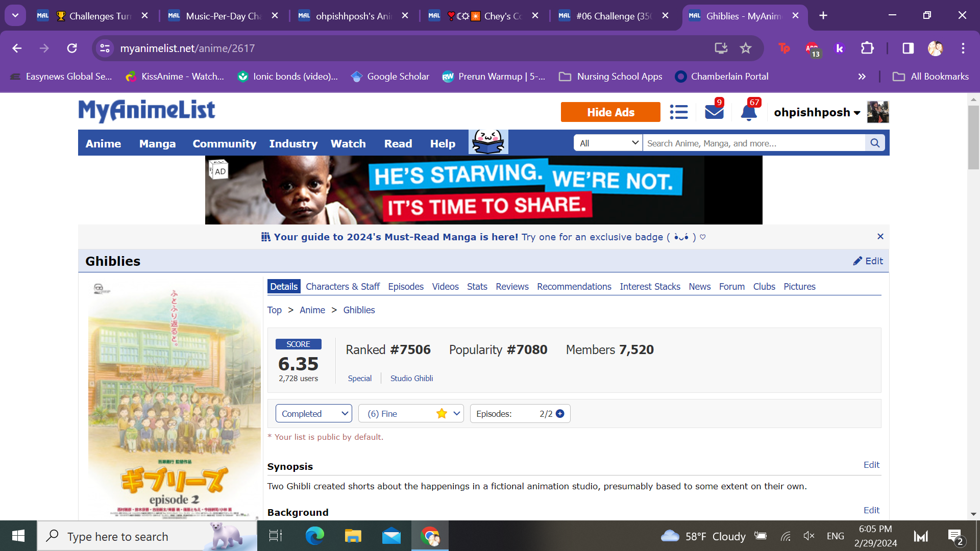Click Edit next to Synopsis
The width and height of the screenshot is (980, 551).
tap(871, 465)
